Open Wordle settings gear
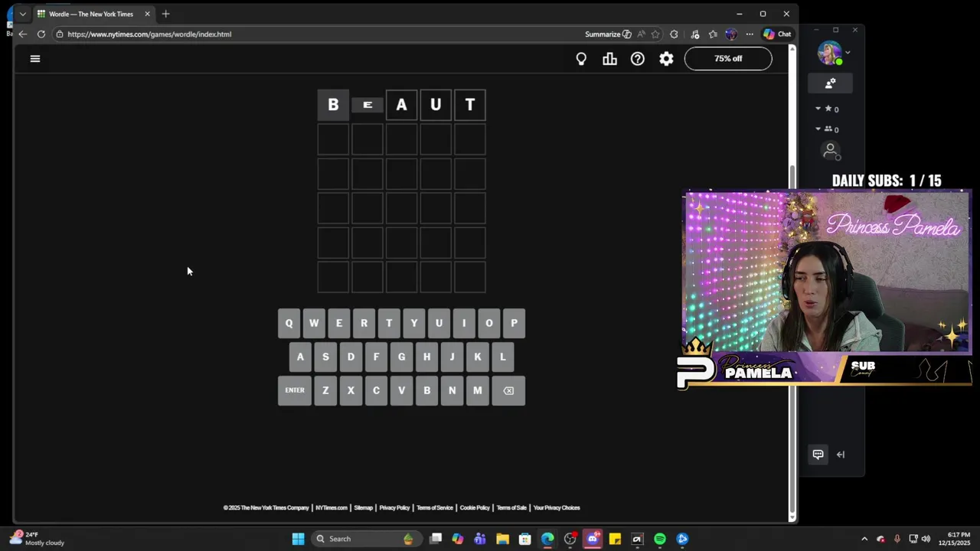This screenshot has height=551, width=980. click(x=667, y=59)
